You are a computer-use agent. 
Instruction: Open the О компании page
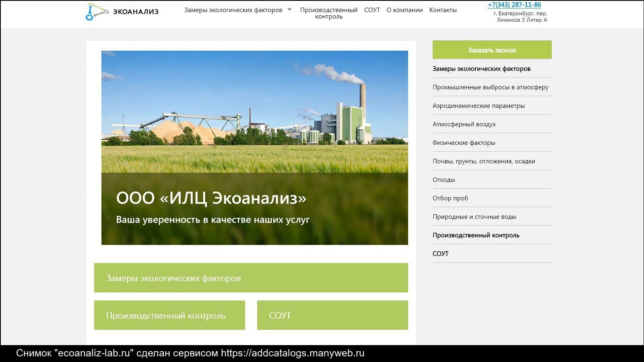coord(405,10)
